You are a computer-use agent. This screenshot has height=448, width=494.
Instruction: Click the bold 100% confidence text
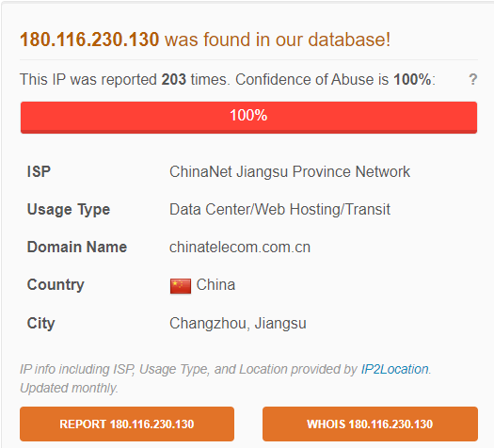412,79
